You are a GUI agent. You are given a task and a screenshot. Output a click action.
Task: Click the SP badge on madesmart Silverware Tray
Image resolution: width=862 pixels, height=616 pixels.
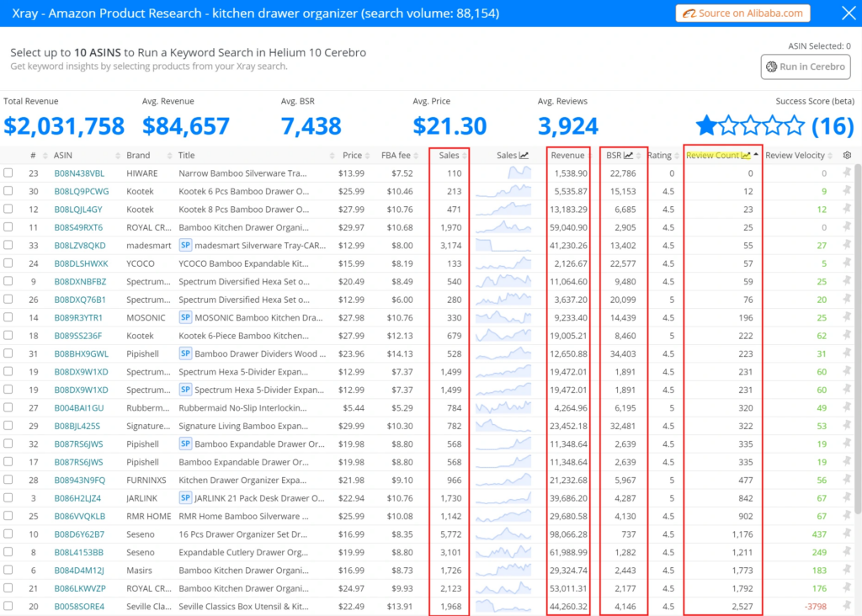click(185, 245)
